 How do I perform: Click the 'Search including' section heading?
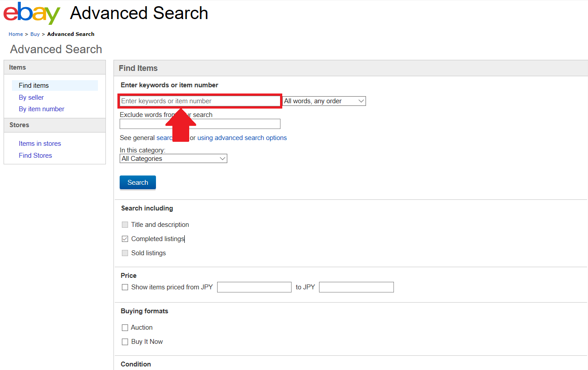[x=147, y=208]
